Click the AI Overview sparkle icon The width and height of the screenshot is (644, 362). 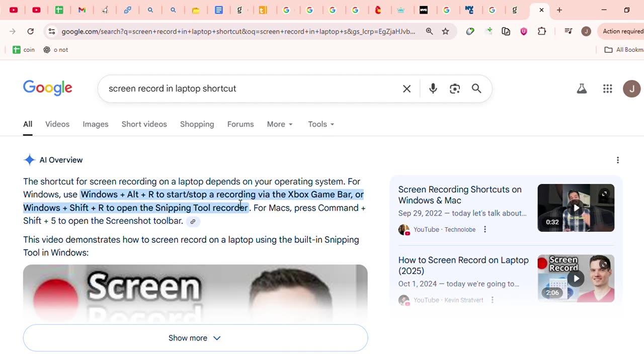(30, 160)
